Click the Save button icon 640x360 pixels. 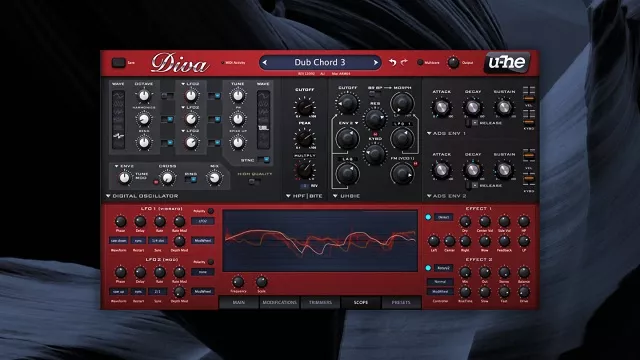point(118,62)
